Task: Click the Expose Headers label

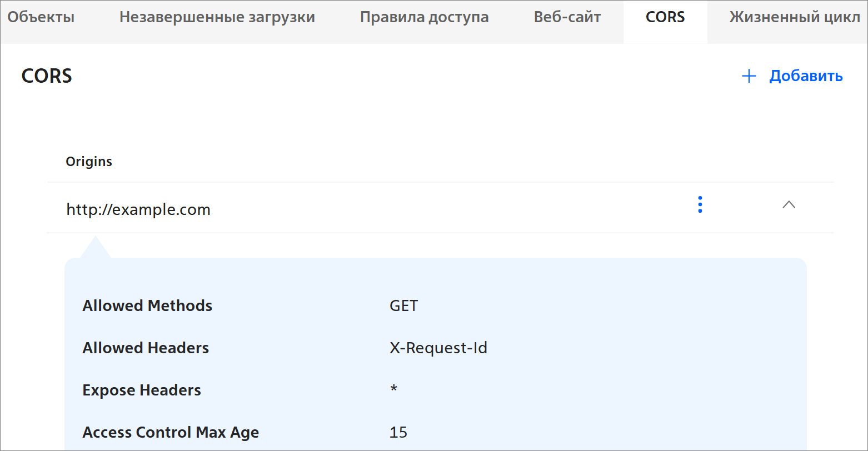Action: click(142, 390)
